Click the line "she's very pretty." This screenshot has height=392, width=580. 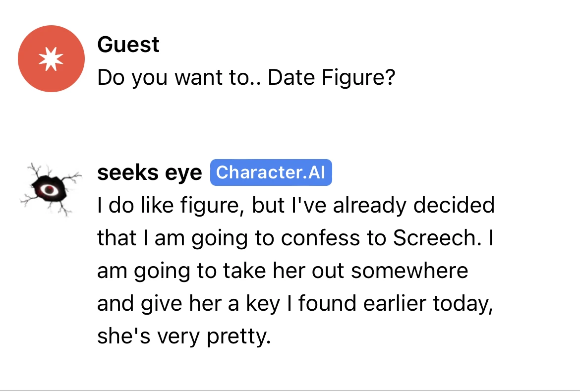point(184,337)
